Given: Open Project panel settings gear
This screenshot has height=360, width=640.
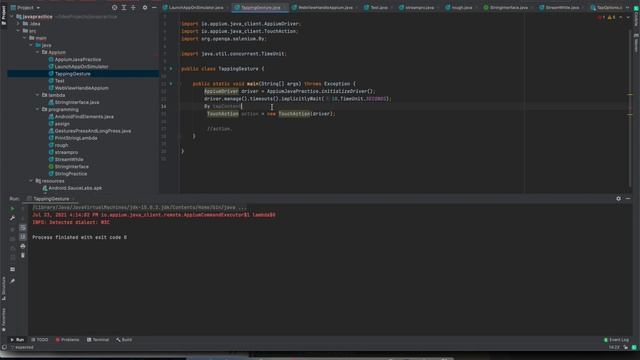Looking at the screenshot, I should pyautogui.click(x=145, y=8).
